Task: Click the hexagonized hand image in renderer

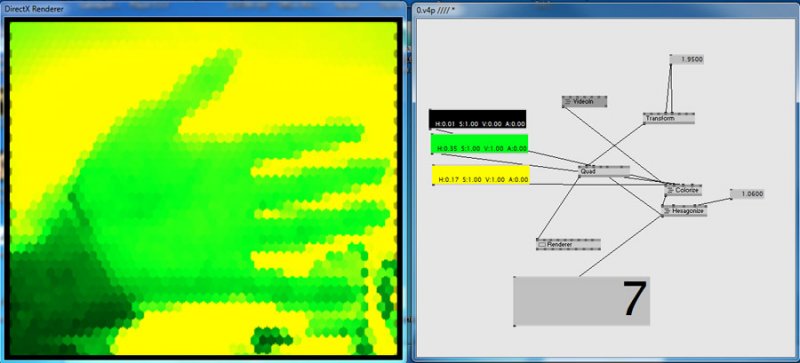Action: tap(203, 188)
